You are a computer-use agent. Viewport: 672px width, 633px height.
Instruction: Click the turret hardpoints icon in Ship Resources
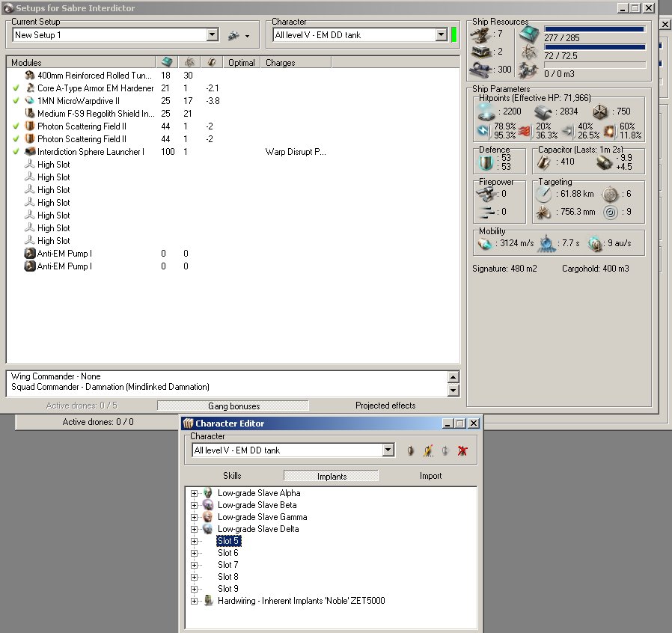(x=481, y=35)
